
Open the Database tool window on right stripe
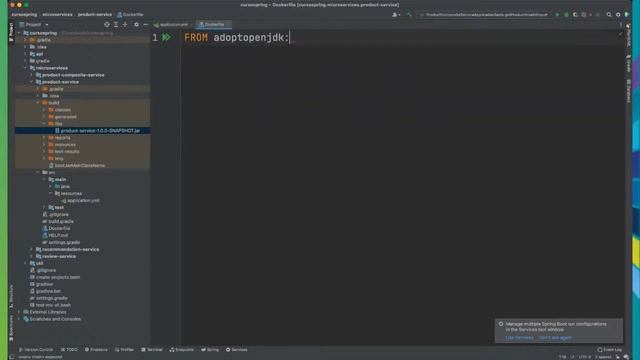click(629, 91)
